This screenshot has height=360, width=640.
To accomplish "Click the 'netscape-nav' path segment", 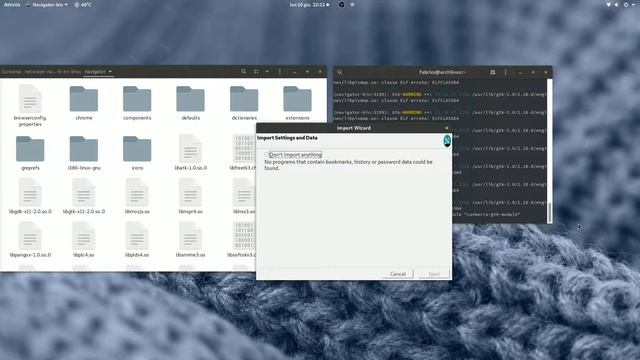I will tap(53, 71).
